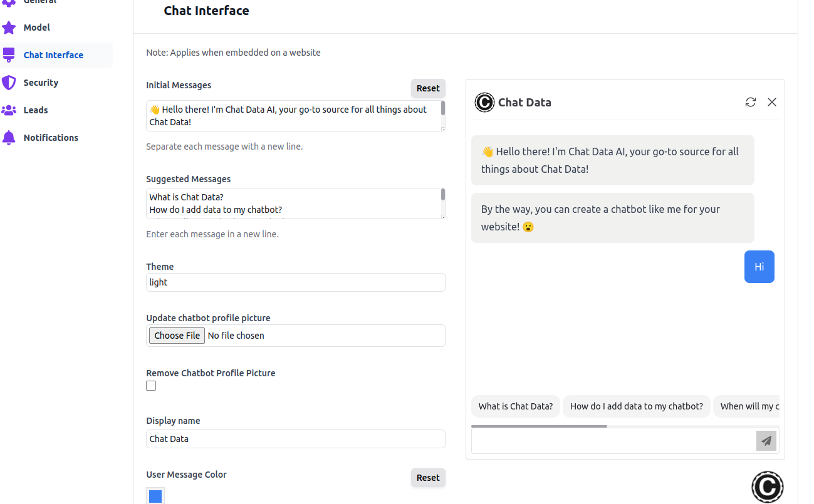
Task: Click the Display name input field
Action: tap(295, 439)
